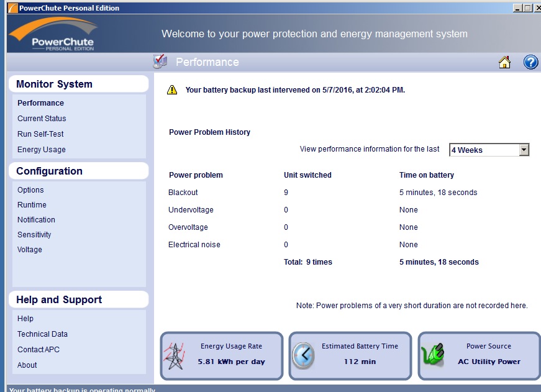Open Options under Configuration
This screenshot has width=541, height=392.
(30, 190)
